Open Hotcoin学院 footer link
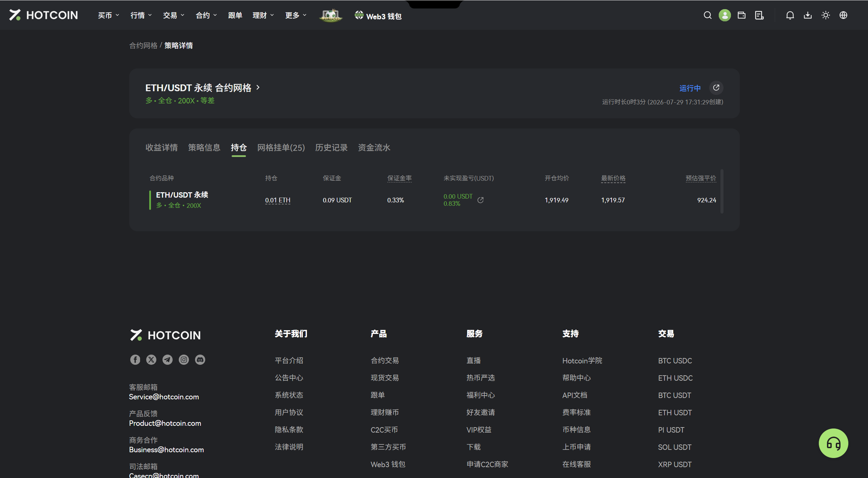The image size is (868, 478). click(582, 360)
